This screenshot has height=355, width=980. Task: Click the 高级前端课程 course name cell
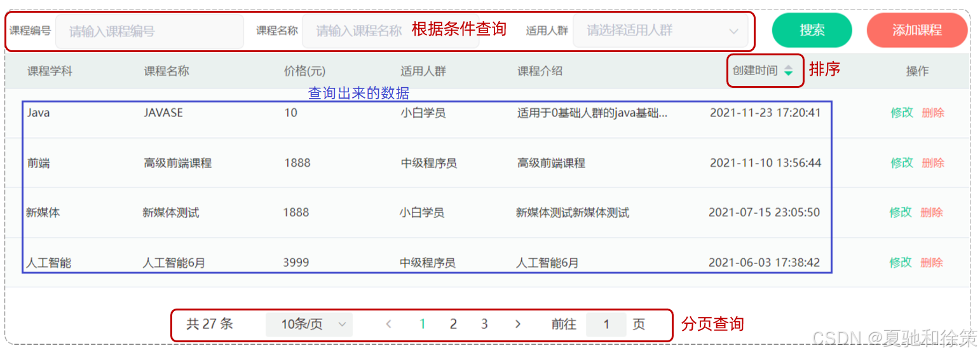177,163
